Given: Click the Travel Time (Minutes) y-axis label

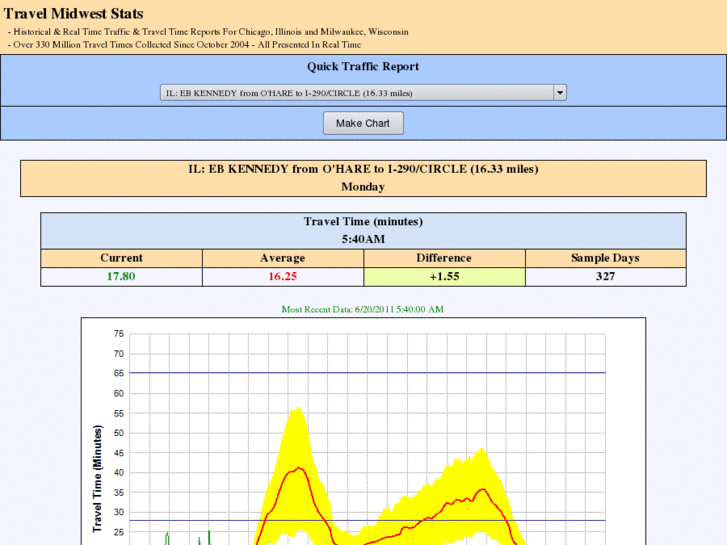Looking at the screenshot, I should point(98,478).
